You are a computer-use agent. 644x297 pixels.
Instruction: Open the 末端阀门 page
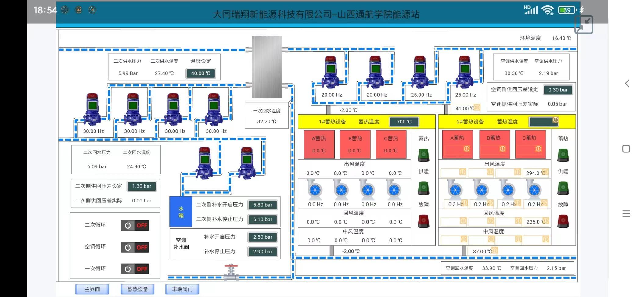[182, 289]
